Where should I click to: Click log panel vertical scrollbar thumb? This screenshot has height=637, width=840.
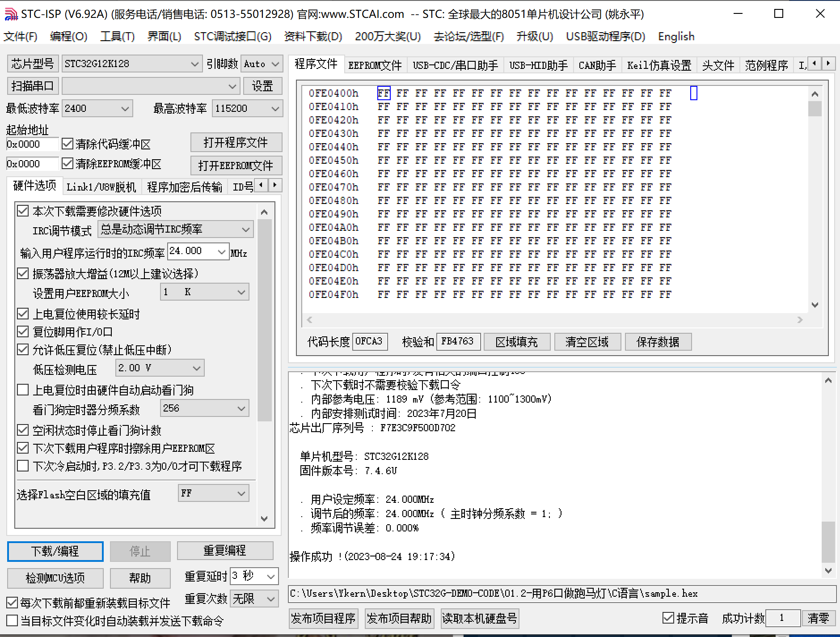click(828, 541)
